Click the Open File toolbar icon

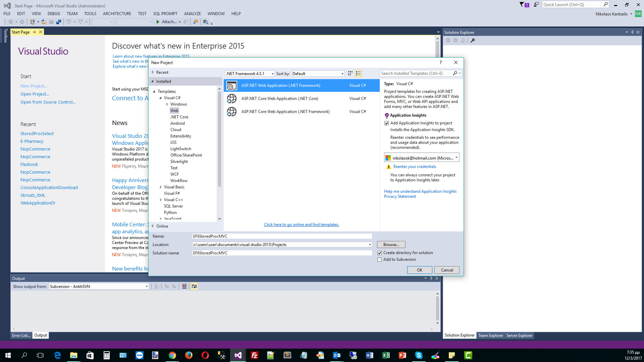44,22
